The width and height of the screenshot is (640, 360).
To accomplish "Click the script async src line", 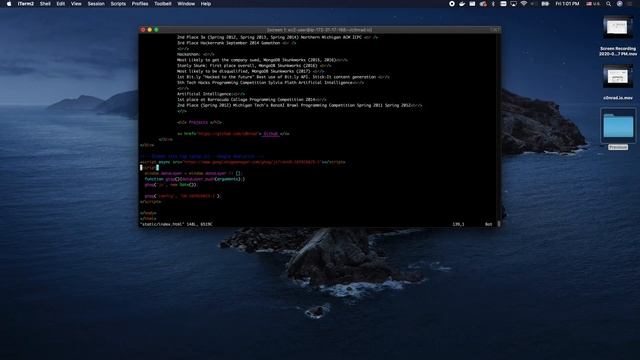I will pos(242,162).
